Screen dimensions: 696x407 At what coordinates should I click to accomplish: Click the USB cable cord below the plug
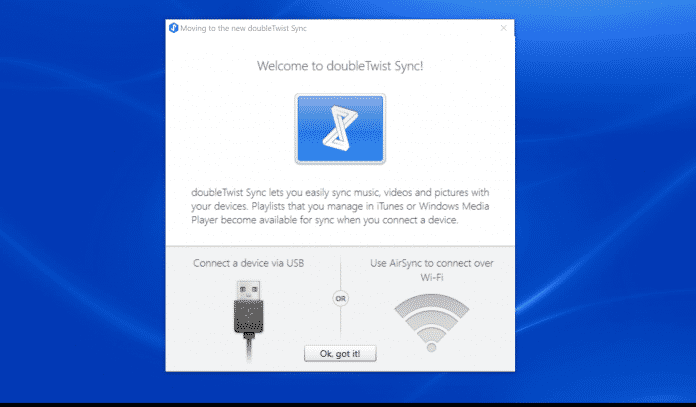tap(246, 350)
